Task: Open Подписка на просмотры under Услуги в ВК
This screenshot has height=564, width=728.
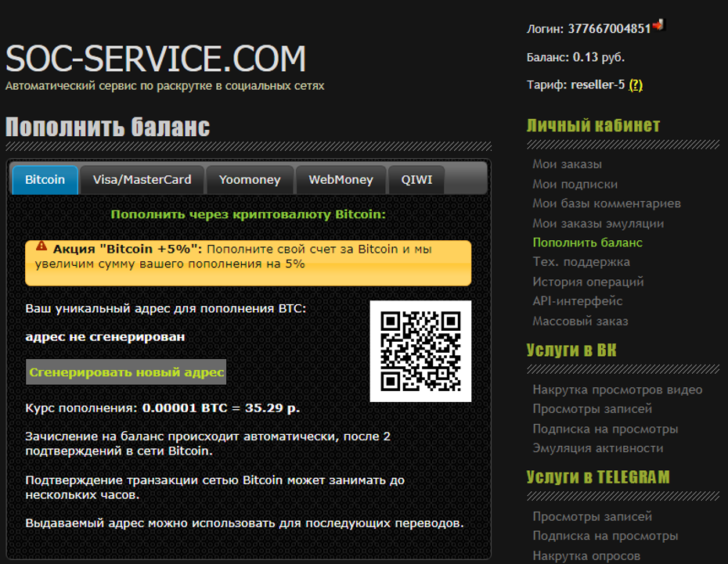Action: [x=605, y=429]
